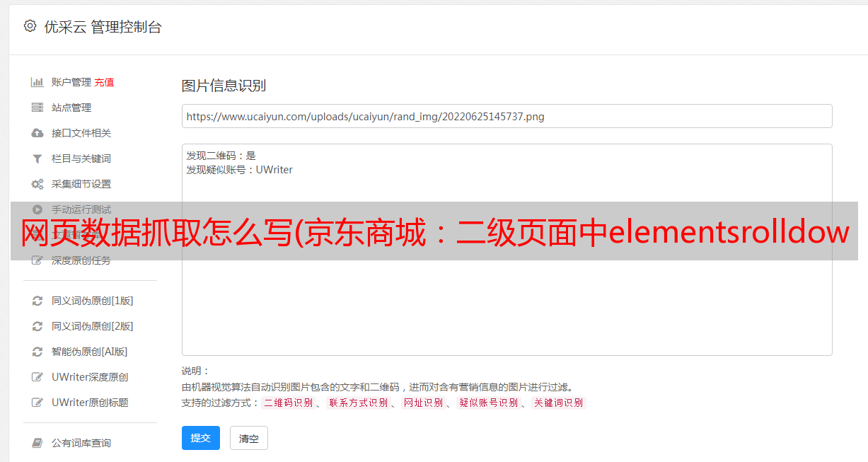Open 同义词伪原创[2版] menu item
Viewport: 868px width, 462px height.
[92, 326]
